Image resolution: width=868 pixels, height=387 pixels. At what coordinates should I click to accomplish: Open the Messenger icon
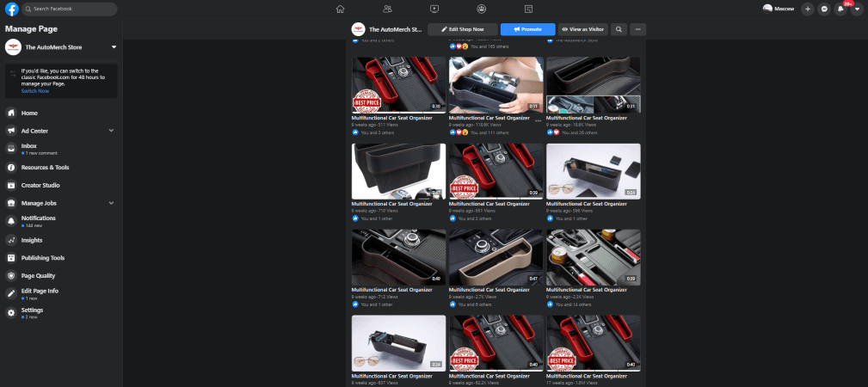point(824,9)
